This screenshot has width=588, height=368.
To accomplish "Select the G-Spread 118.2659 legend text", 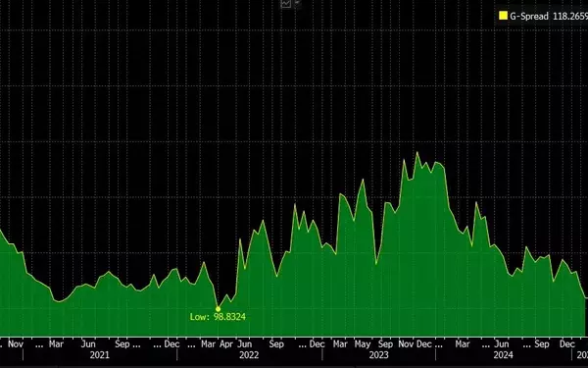I will pyautogui.click(x=549, y=16).
